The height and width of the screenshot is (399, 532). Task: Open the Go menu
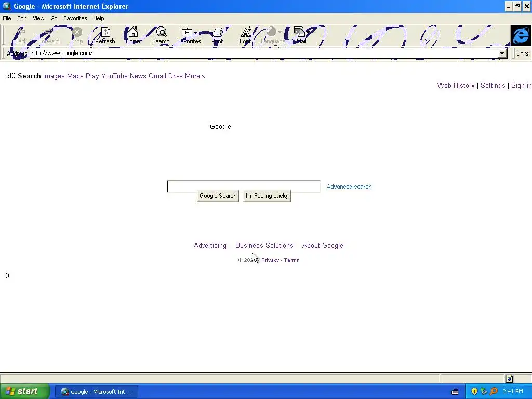[x=54, y=18]
